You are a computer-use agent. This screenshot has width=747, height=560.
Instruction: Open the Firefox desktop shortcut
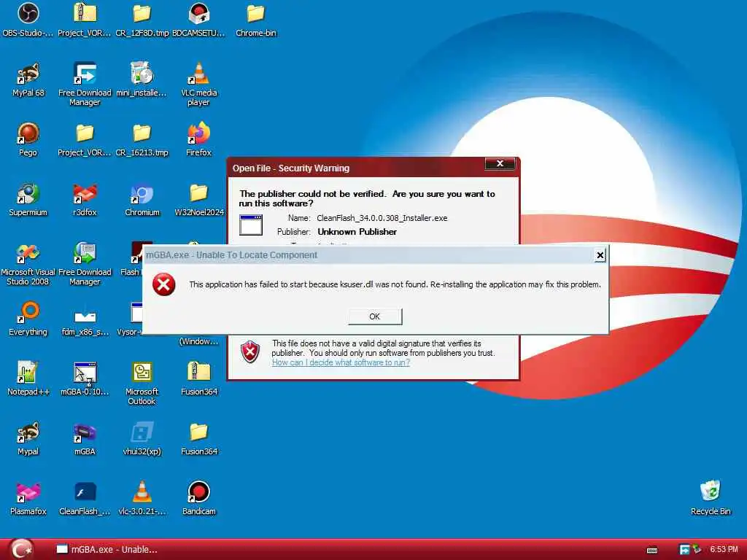198,139
